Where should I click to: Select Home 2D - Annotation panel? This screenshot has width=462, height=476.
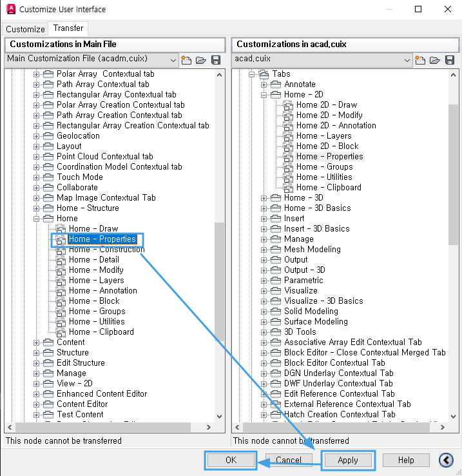336,125
